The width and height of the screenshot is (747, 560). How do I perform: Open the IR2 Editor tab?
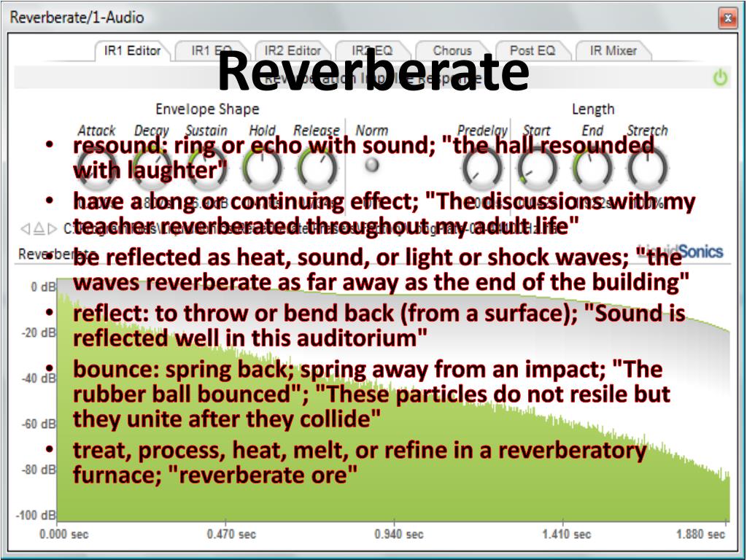pos(292,50)
